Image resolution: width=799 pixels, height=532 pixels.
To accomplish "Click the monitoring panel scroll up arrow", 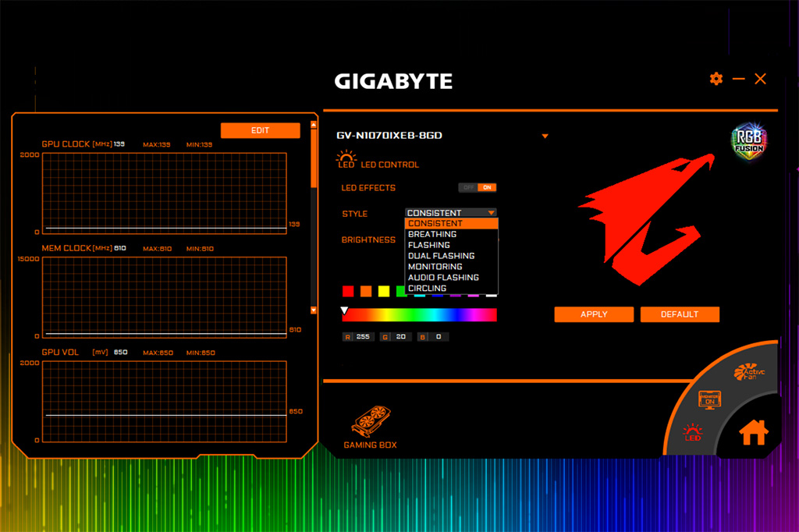I will pyautogui.click(x=314, y=125).
